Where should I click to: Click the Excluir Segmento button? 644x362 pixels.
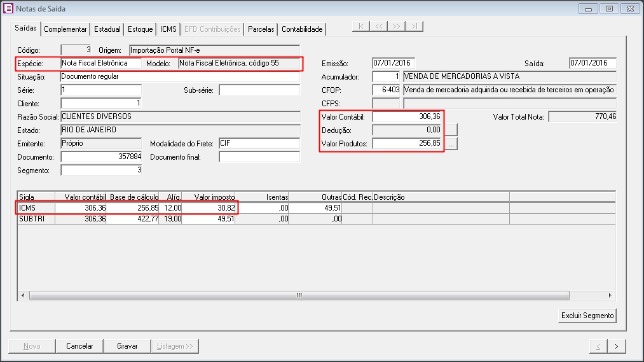pyautogui.click(x=587, y=316)
